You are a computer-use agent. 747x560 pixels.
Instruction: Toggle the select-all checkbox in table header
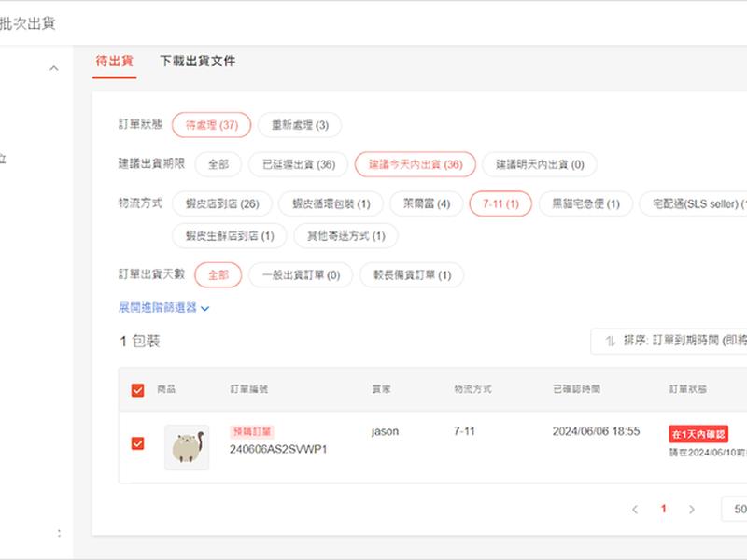(x=137, y=390)
